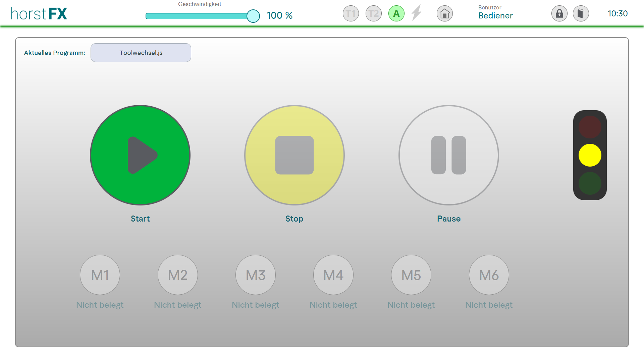This screenshot has width=644, height=362.
Task: Click the Pause button
Action: tap(448, 155)
